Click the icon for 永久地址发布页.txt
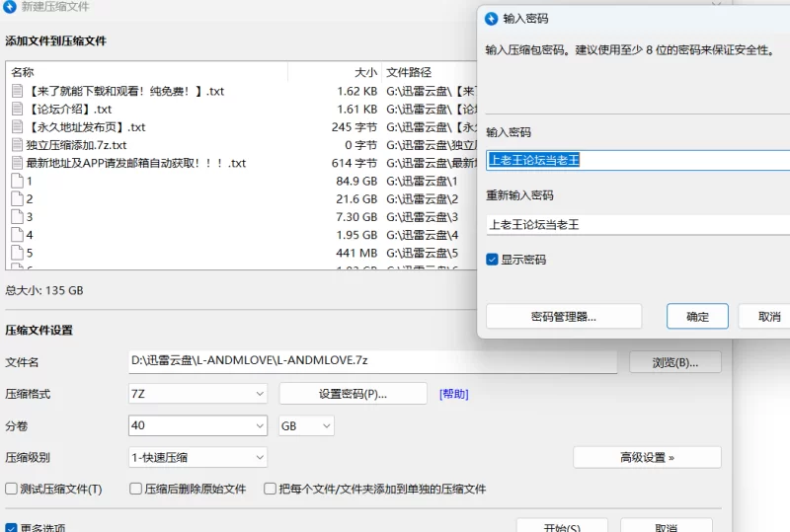The height and width of the screenshot is (532, 790). 17,127
